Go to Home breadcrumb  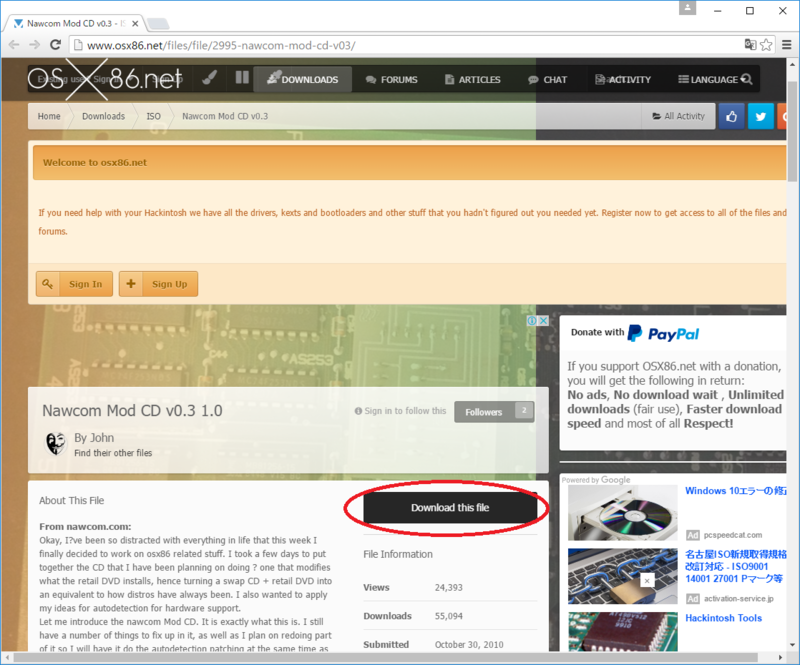click(49, 116)
